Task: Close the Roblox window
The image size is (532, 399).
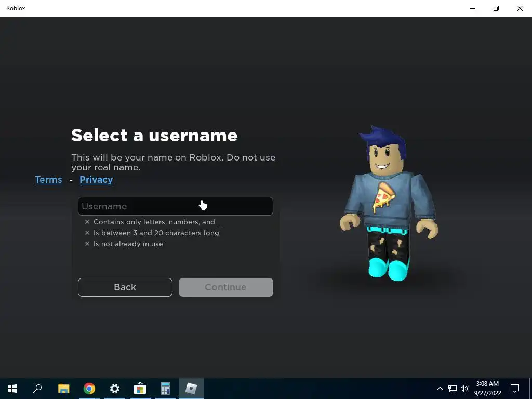Action: [520, 8]
